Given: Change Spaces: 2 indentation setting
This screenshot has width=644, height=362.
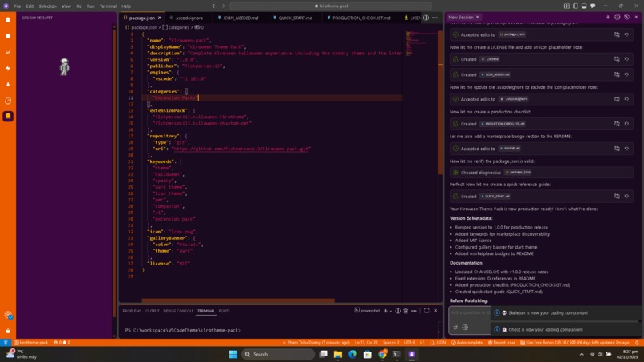Looking at the screenshot, I should (x=391, y=342).
